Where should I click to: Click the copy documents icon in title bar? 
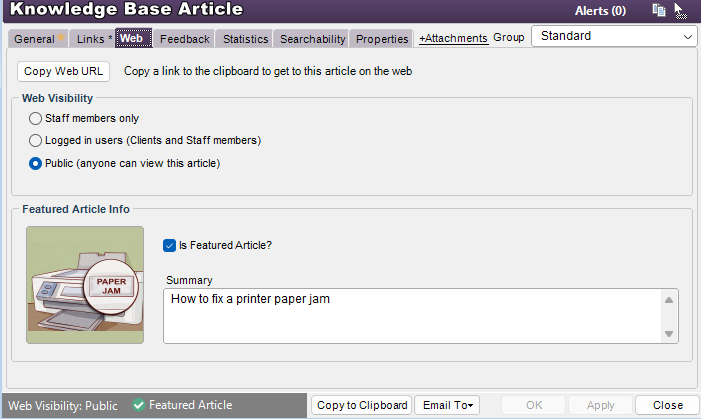pyautogui.click(x=659, y=10)
